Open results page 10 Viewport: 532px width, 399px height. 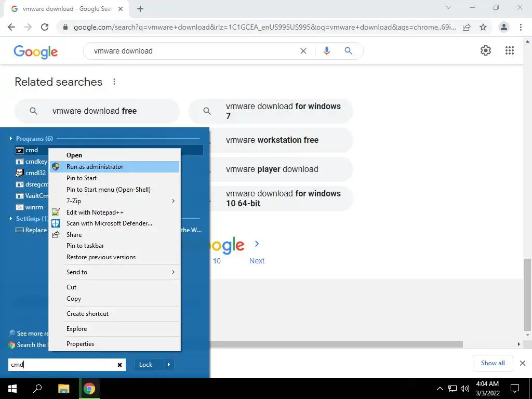point(217,261)
